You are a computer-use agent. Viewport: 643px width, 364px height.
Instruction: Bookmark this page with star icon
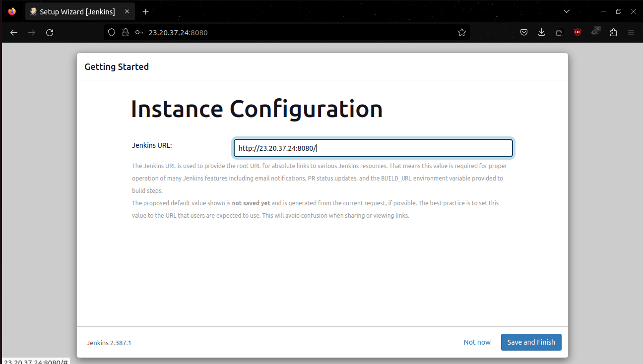462,32
